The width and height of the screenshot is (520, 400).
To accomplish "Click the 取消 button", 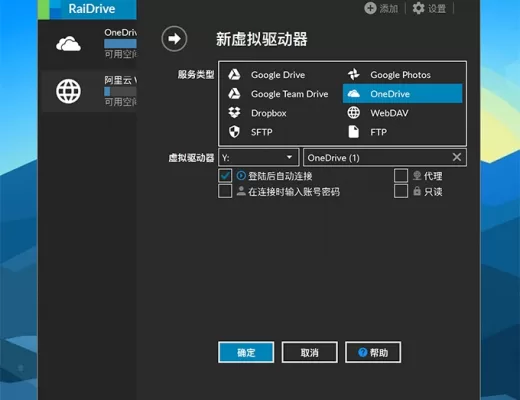I will coord(309,352).
